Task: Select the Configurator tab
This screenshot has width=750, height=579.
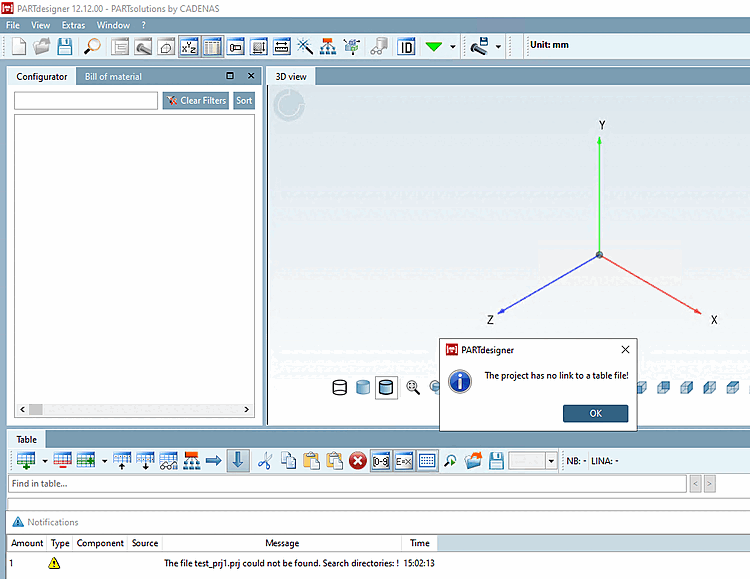Action: tap(42, 77)
